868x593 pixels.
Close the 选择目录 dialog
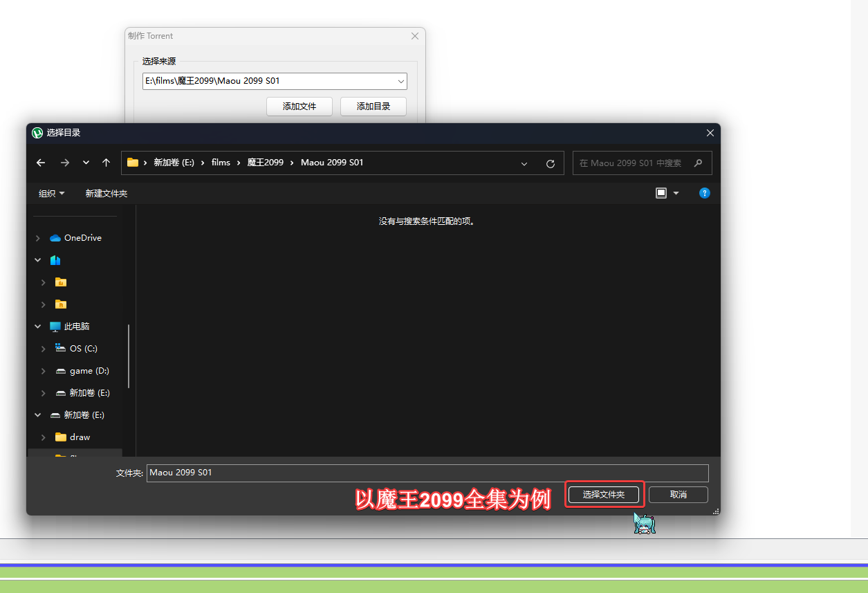tap(710, 133)
